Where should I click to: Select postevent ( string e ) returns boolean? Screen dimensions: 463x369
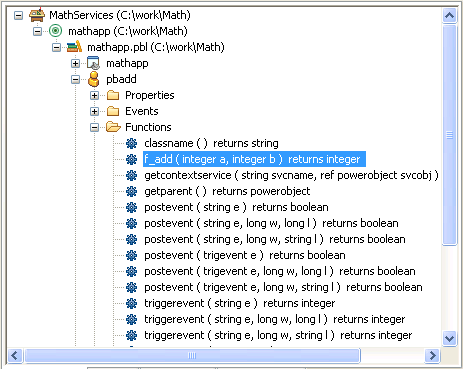click(236, 207)
